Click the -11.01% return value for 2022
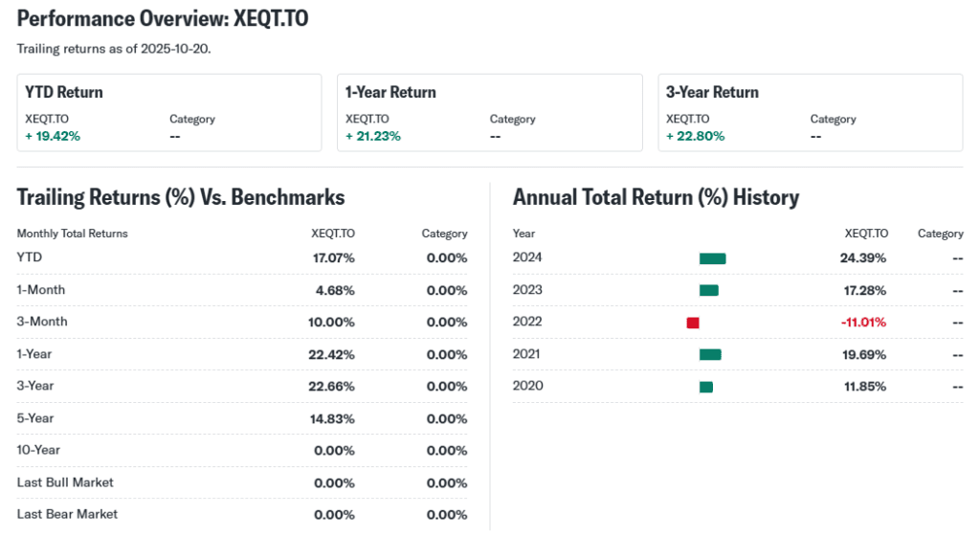The image size is (980, 537). tap(863, 323)
